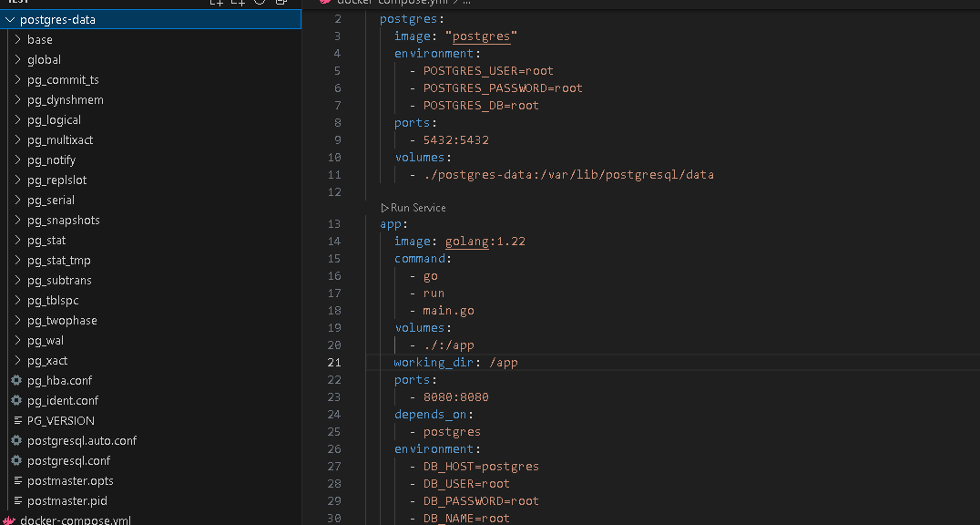This screenshot has width=980, height=525.
Task: Select the pg_stat folder row
Action: coord(150,240)
